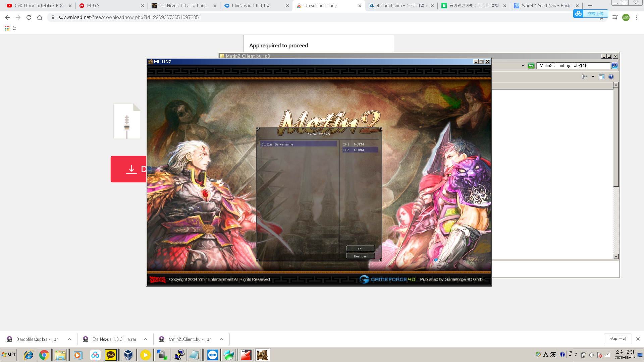The width and height of the screenshot is (644, 362).
Task: Open Chrome three-dot menu
Action: (637, 17)
